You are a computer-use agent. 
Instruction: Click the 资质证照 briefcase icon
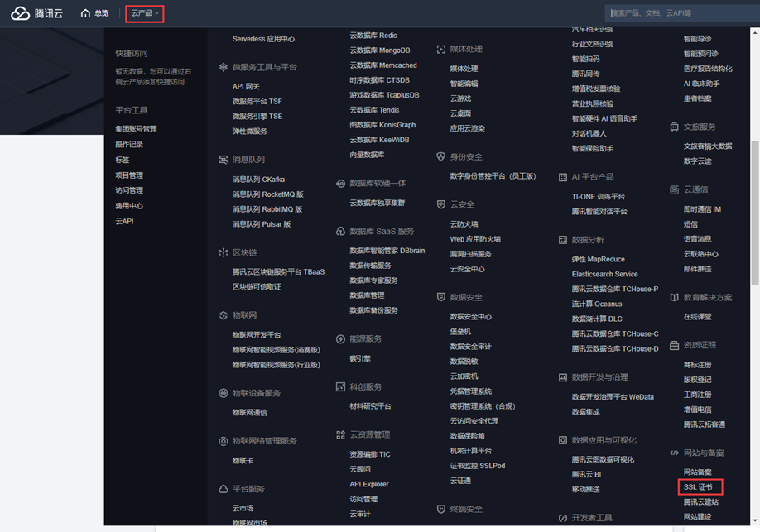click(x=674, y=345)
